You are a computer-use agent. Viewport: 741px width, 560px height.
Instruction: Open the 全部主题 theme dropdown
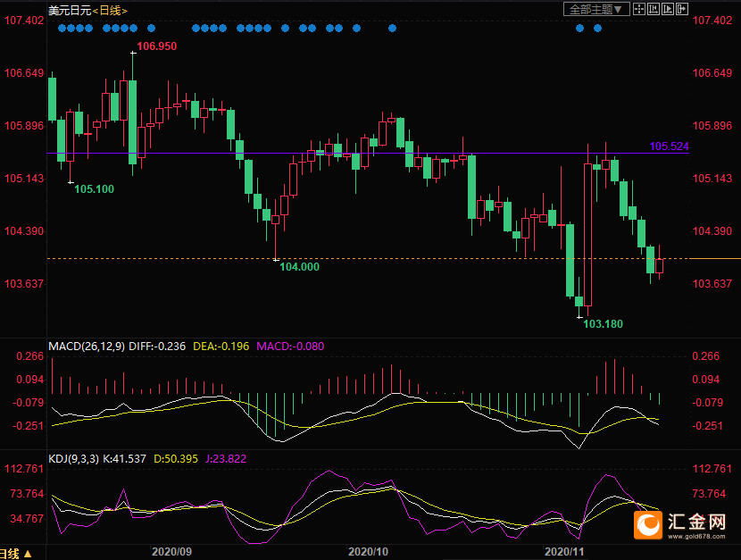coord(596,10)
